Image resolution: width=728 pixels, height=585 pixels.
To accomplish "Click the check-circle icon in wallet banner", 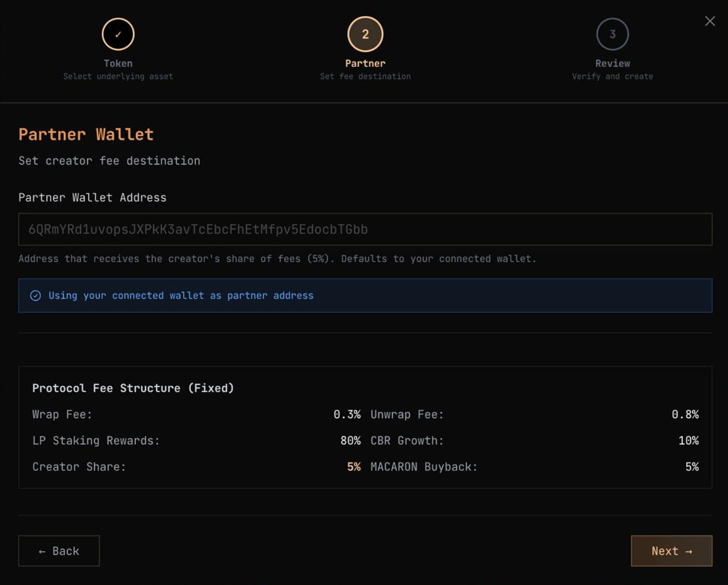I will tap(36, 296).
